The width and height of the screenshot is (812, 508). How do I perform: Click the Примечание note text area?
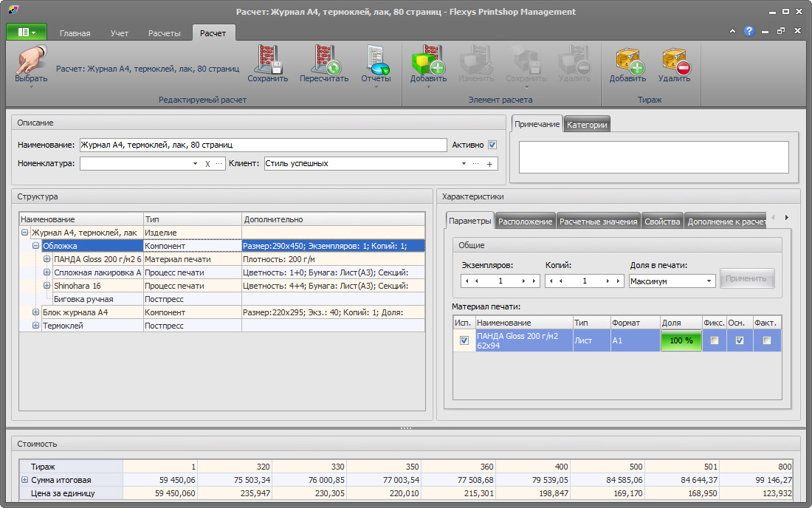point(653,157)
